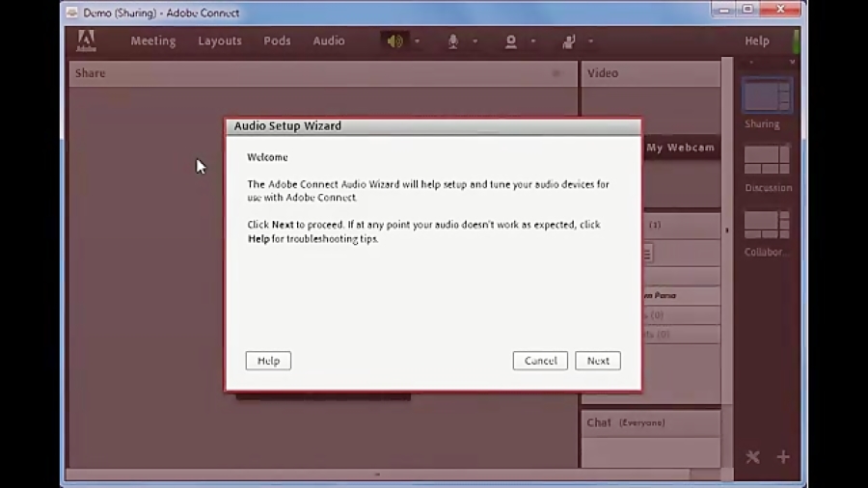This screenshot has height=488, width=868.
Task: Close the Adobe Connect window
Action: coord(780,9)
